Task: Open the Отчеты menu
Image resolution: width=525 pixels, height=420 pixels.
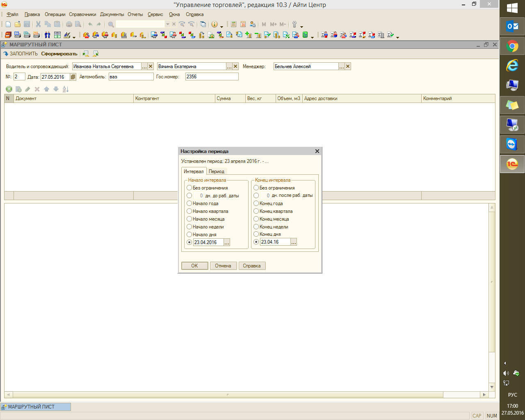Action: click(x=135, y=14)
